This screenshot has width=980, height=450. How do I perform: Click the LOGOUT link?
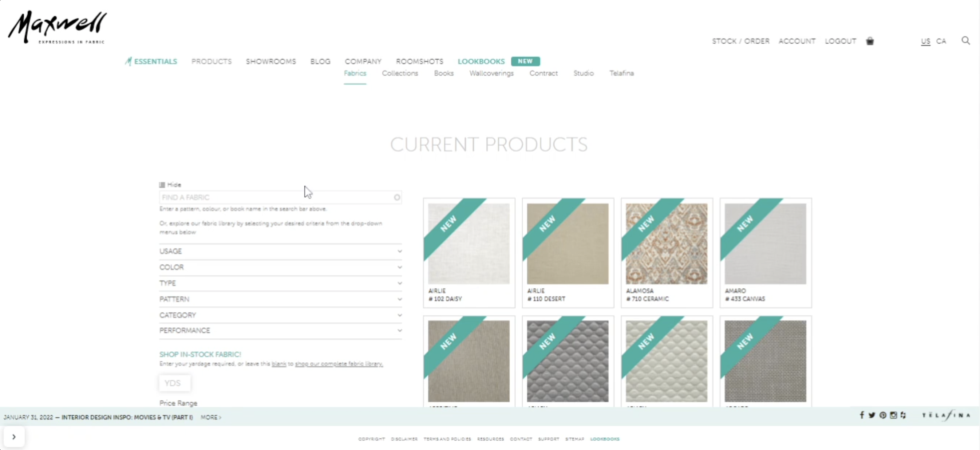(840, 41)
